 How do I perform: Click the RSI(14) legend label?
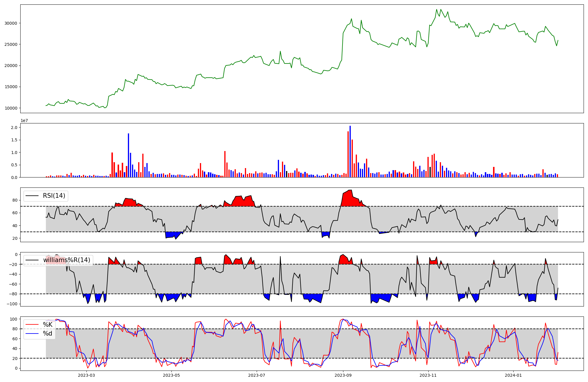coord(54,196)
